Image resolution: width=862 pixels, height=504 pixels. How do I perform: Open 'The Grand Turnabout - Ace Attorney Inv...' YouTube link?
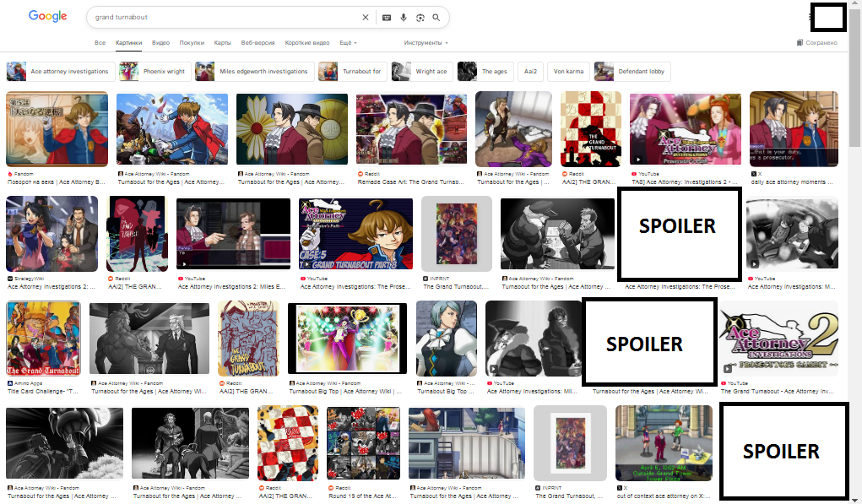(778, 392)
